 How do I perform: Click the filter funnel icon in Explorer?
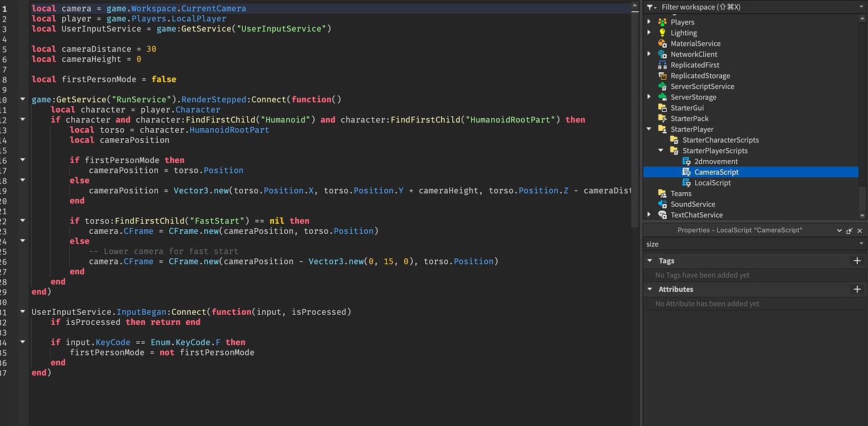651,7
